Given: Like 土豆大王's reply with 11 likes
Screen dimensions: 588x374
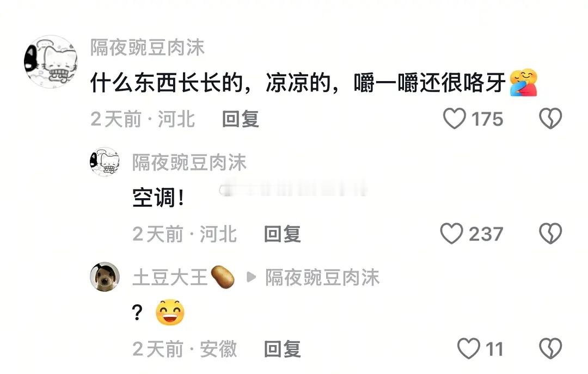Looking at the screenshot, I should (468, 349).
